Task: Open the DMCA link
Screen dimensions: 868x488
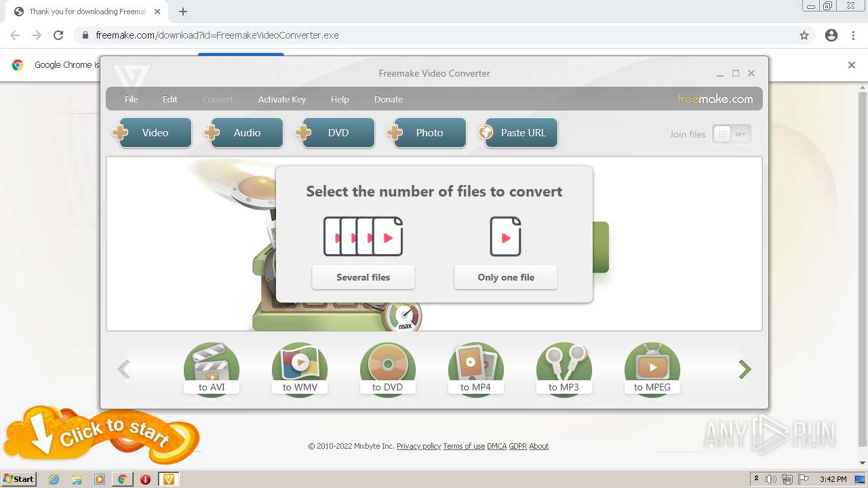Action: click(497, 446)
